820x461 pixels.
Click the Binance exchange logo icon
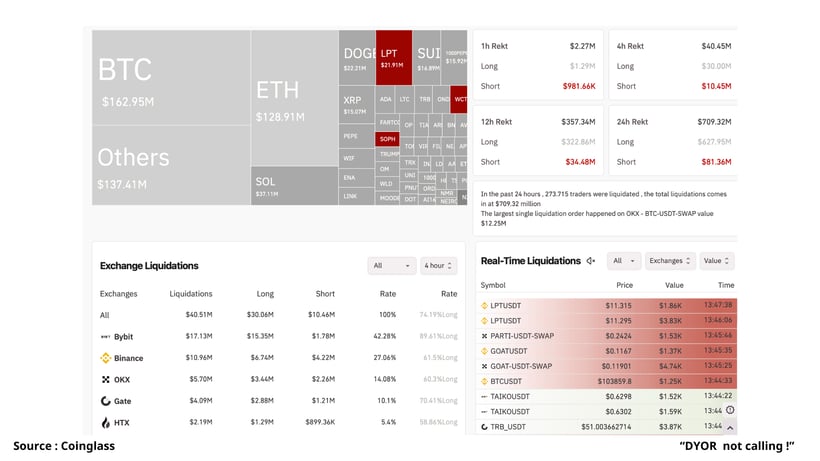point(106,358)
